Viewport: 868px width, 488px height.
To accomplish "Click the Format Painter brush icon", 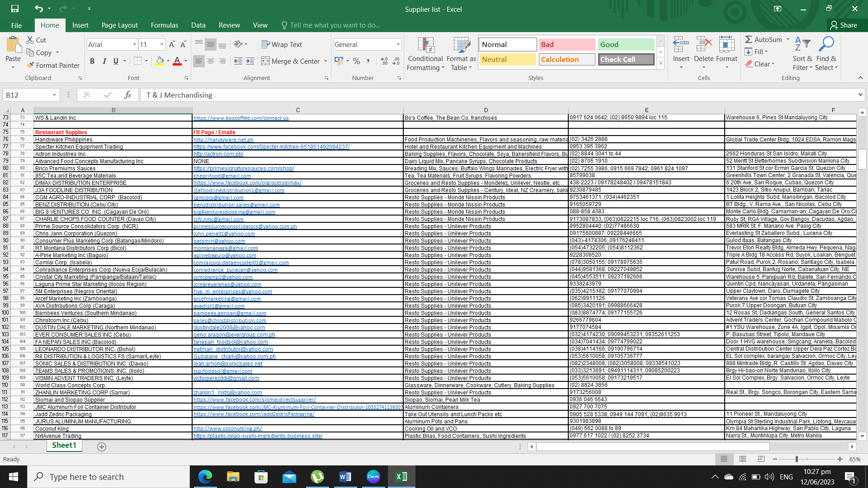I will tap(30, 65).
